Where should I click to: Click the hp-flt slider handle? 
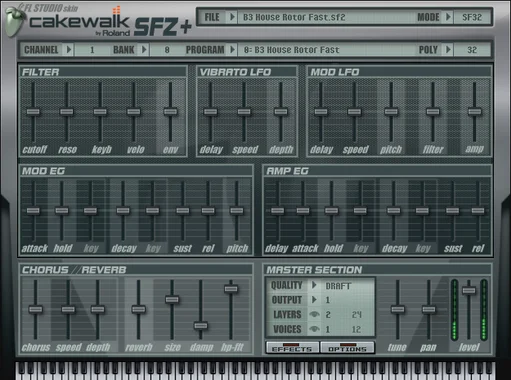(231, 289)
